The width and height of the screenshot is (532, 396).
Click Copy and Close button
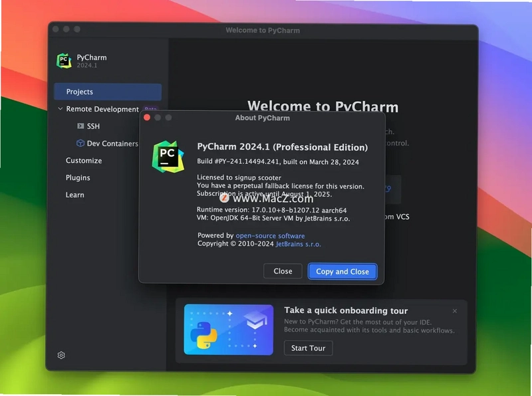point(342,272)
